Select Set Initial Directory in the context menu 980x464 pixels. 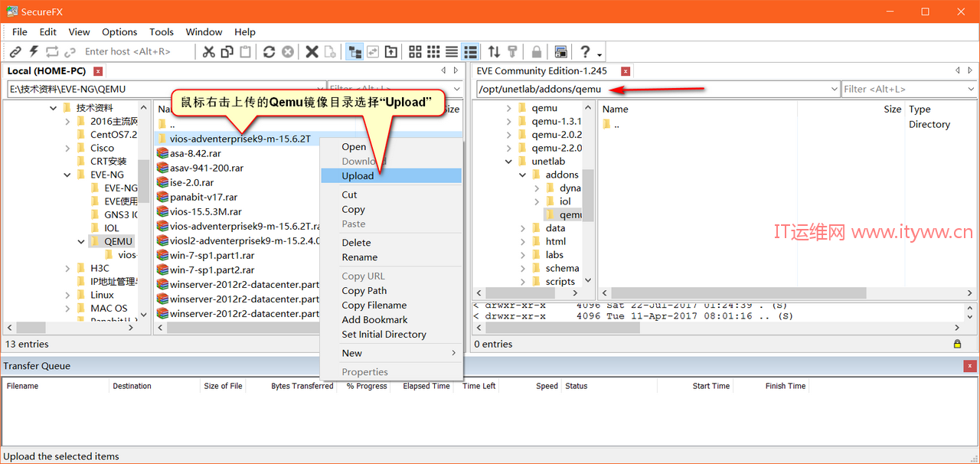tap(390, 335)
